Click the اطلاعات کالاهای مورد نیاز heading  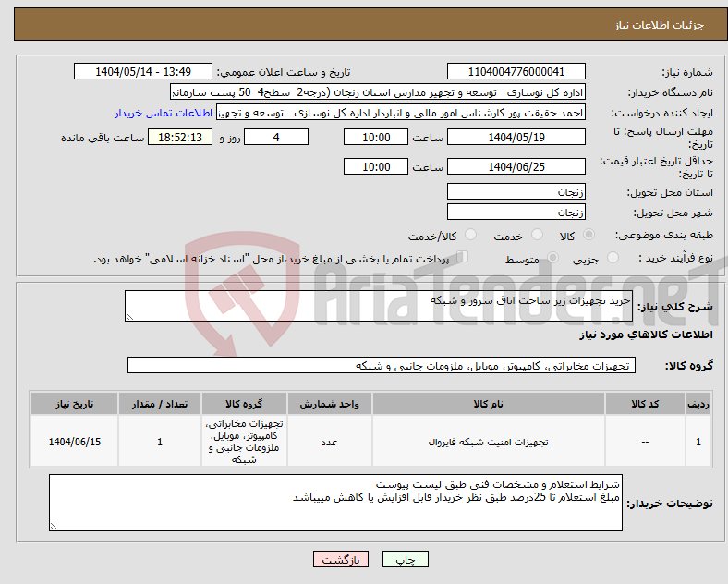646,335
